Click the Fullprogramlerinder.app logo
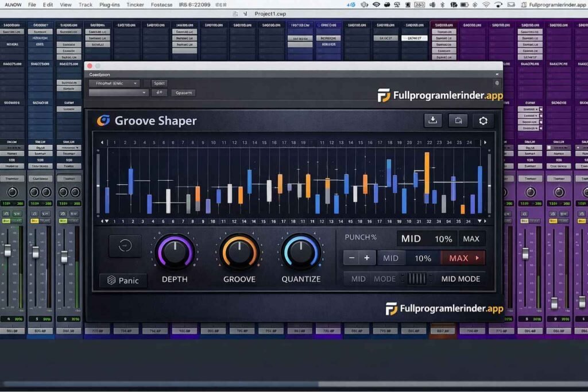Screen dimensions: 588x392 (x=442, y=96)
